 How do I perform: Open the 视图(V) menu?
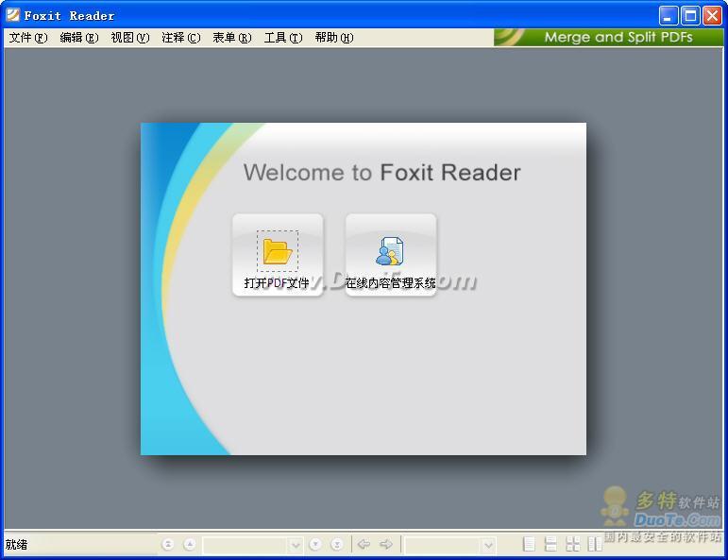(130, 38)
